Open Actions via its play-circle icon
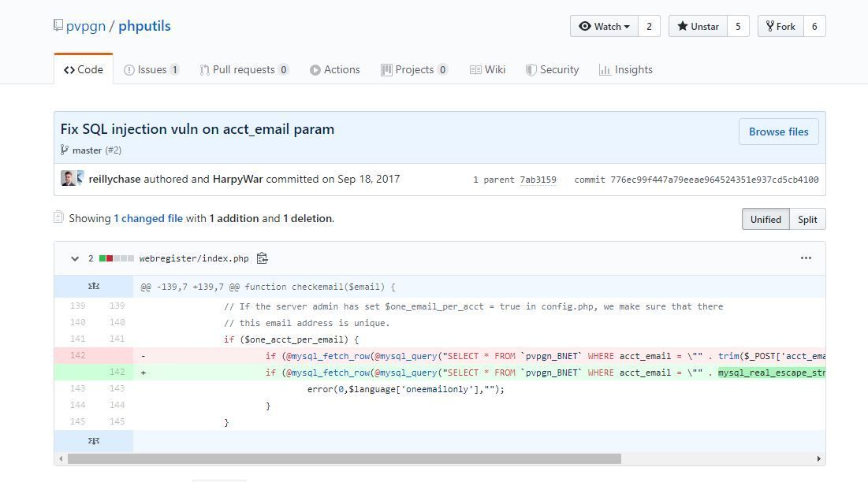 click(x=314, y=69)
